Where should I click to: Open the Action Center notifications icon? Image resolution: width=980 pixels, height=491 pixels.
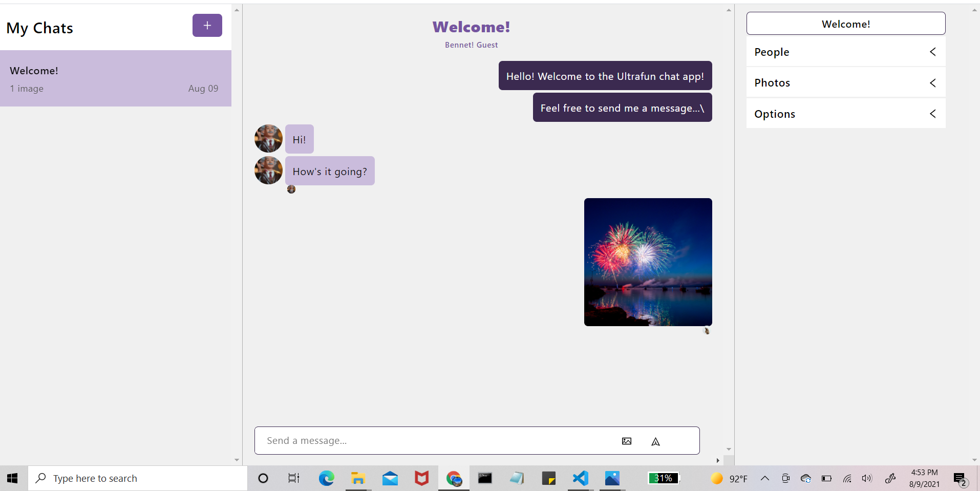pos(960,479)
